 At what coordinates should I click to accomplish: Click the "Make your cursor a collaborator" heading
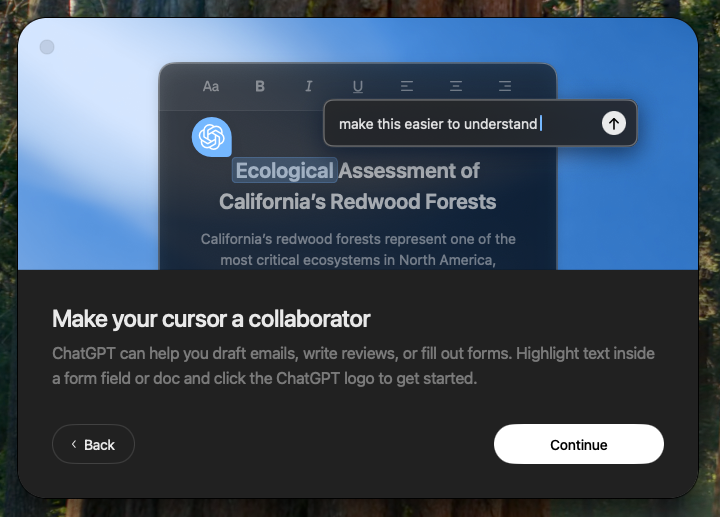(x=211, y=319)
